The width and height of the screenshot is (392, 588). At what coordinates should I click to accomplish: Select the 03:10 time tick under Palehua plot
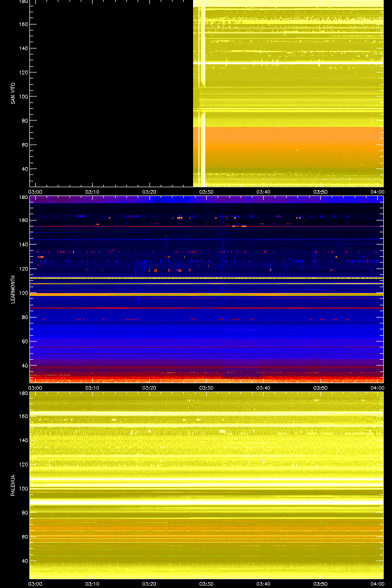[92, 584]
